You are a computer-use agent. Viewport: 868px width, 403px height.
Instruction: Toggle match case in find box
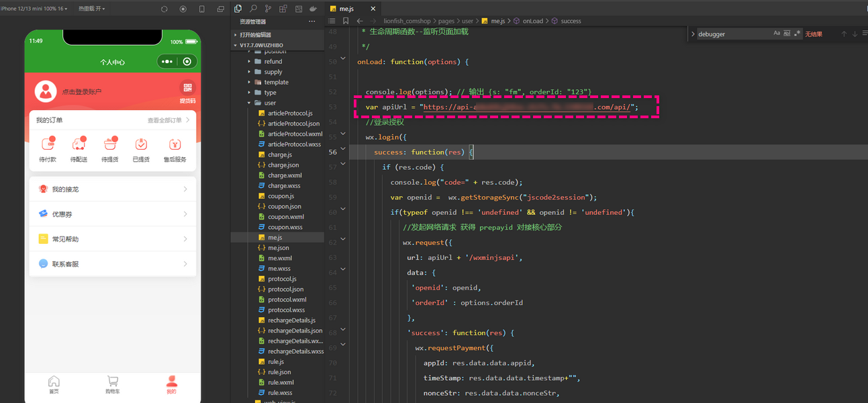click(777, 34)
